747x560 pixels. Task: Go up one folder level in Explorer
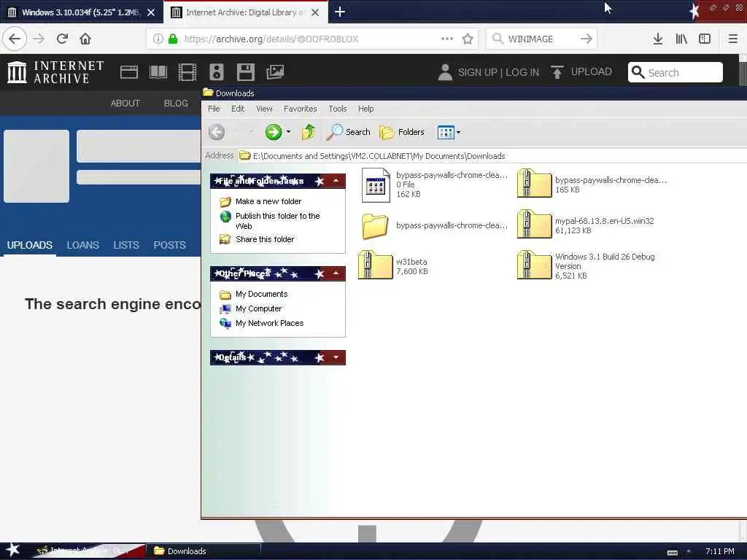tap(309, 132)
